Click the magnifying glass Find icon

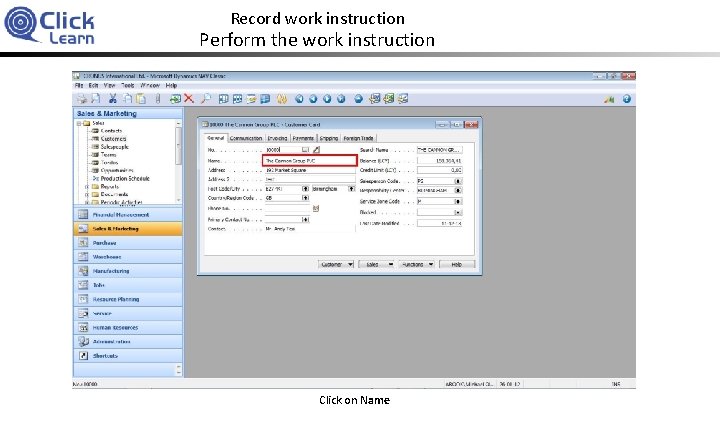pos(206,99)
